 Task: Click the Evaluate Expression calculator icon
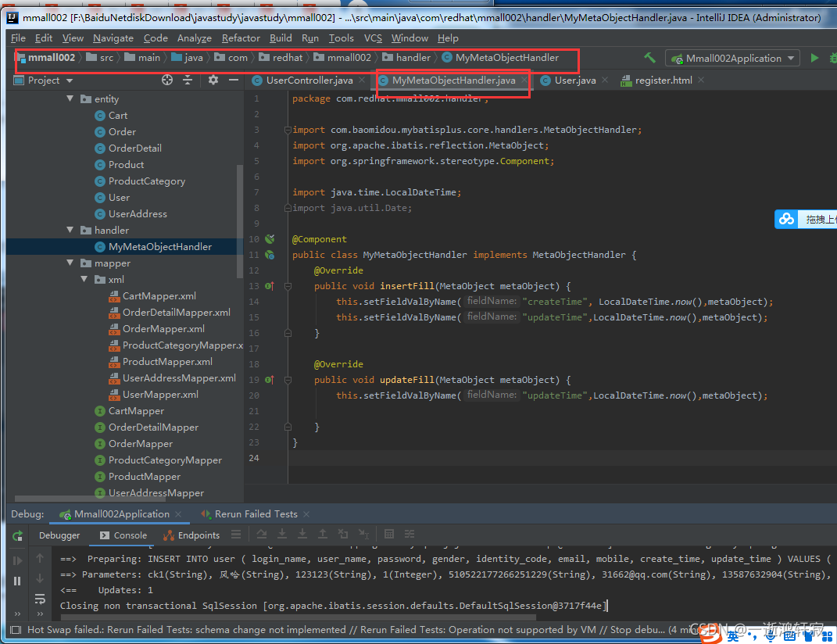(389, 534)
